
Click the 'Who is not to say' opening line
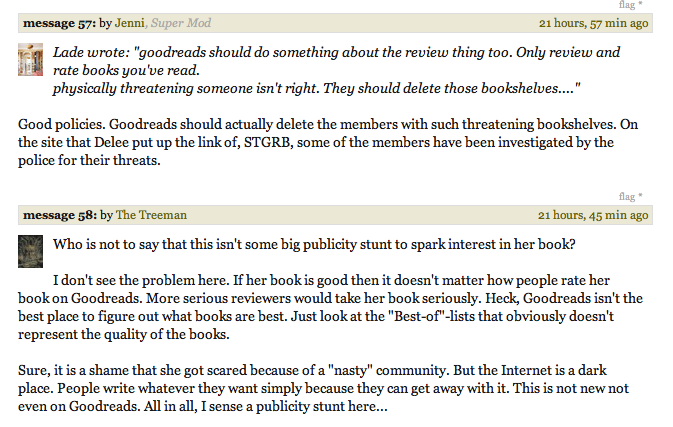314,244
